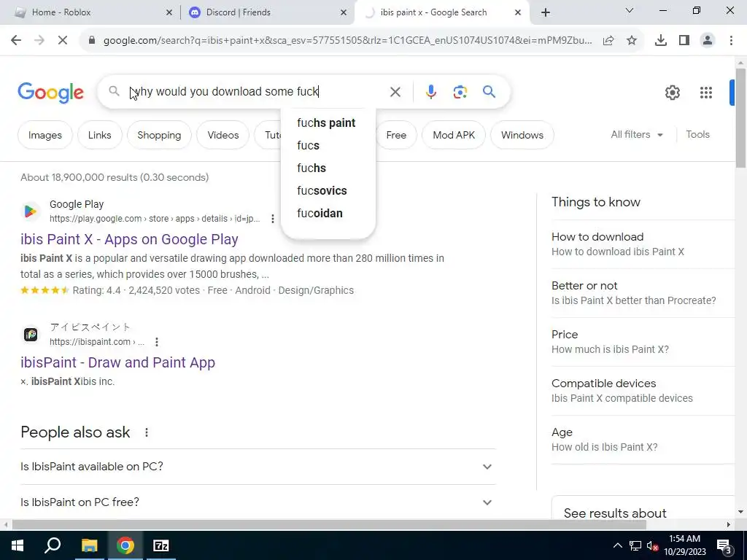Clear the search box with the X
Screen dimensions: 747x560
point(395,91)
